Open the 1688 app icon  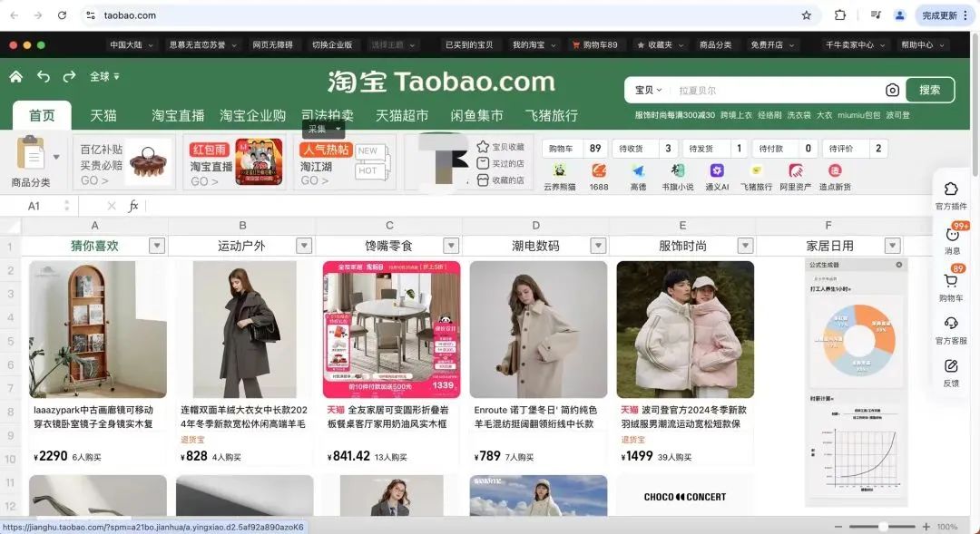[599, 170]
